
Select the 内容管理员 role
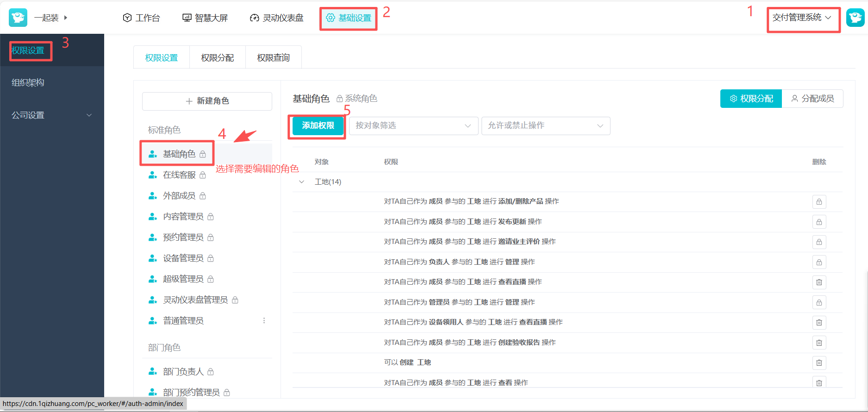[207, 216]
